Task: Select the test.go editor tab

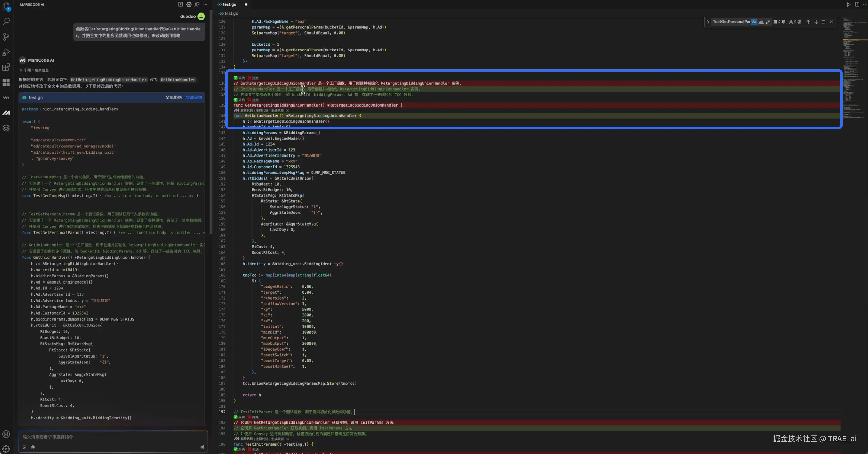Action: (x=229, y=4)
